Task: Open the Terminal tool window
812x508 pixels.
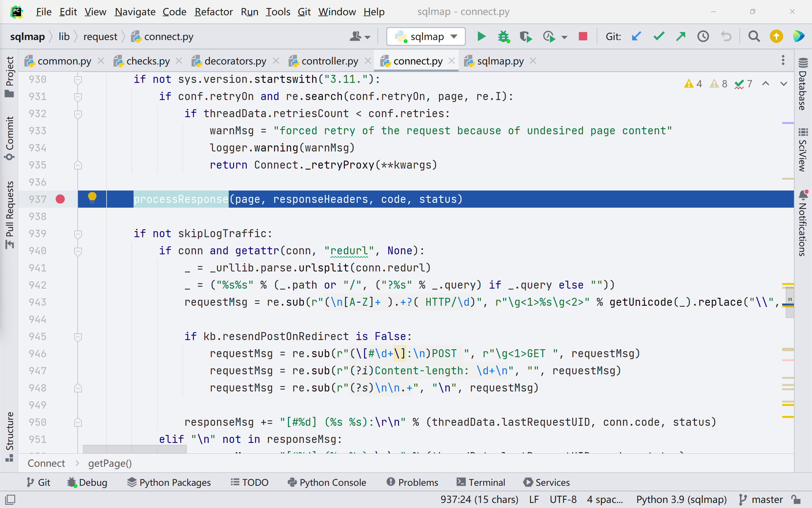Action: click(x=481, y=483)
